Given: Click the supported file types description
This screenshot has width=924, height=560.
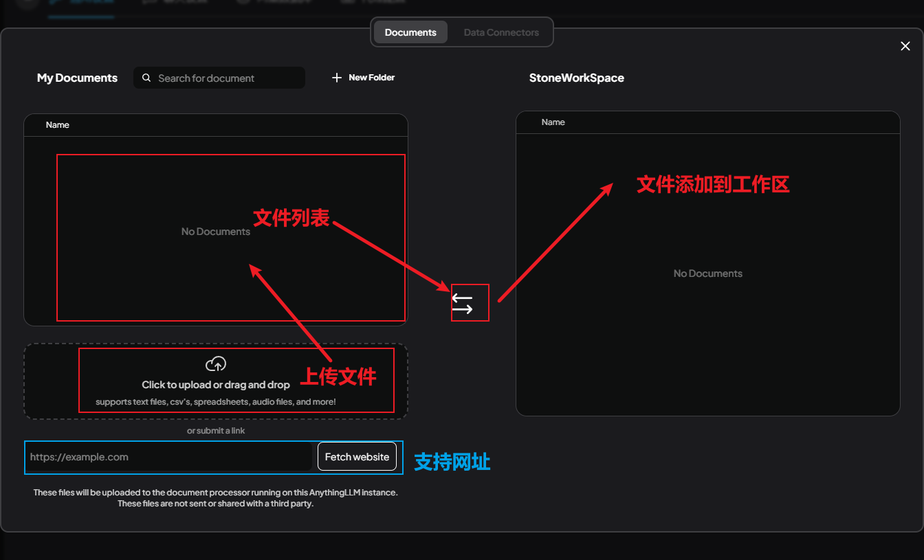Looking at the screenshot, I should (216, 401).
